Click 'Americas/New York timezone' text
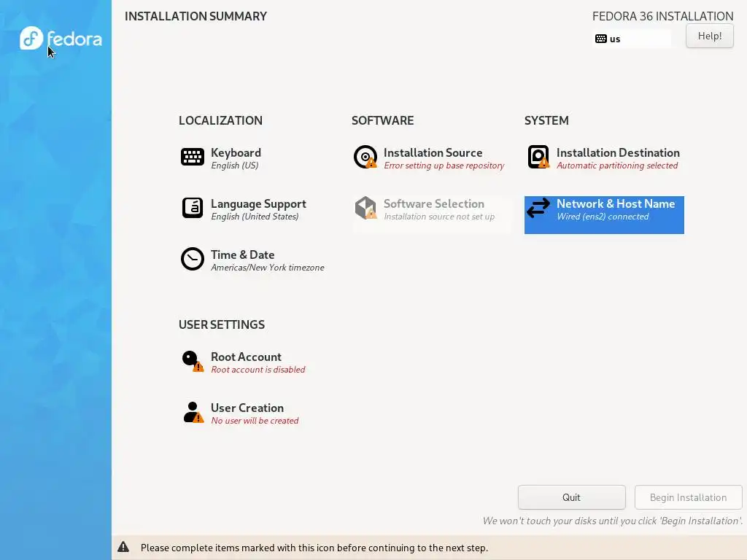747x560 pixels. click(268, 268)
